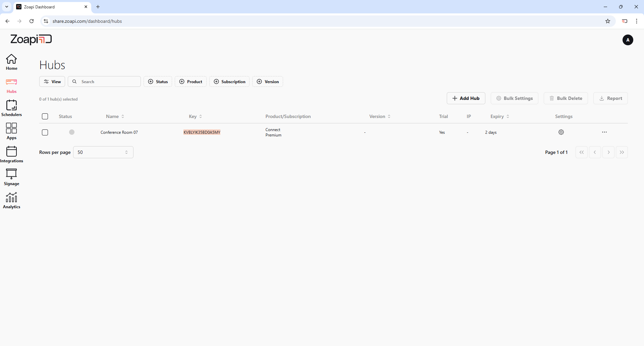Open the Version filter
This screenshot has height=346, width=644.
point(268,81)
